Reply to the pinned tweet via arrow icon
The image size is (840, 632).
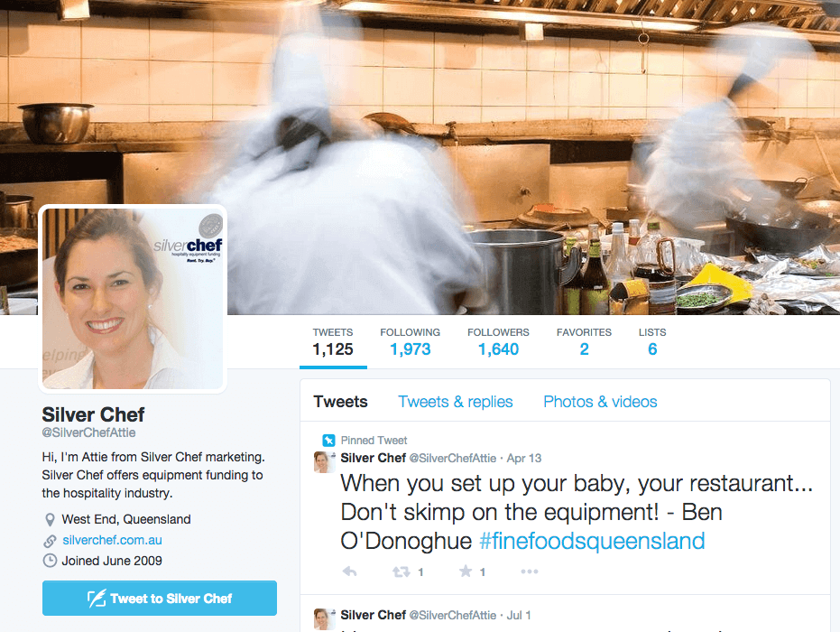[x=349, y=572]
